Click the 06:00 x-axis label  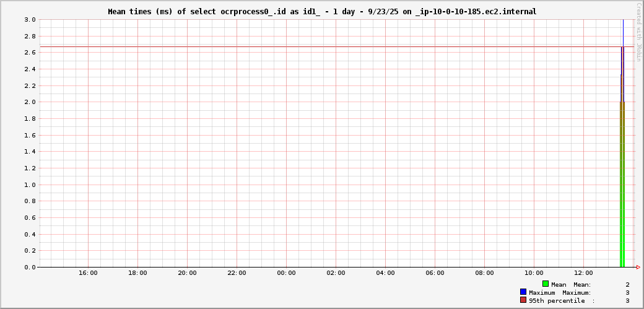coord(435,273)
